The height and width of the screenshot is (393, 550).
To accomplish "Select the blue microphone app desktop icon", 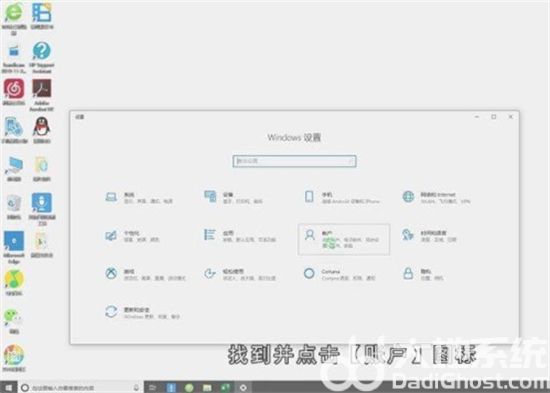I will [x=42, y=209].
